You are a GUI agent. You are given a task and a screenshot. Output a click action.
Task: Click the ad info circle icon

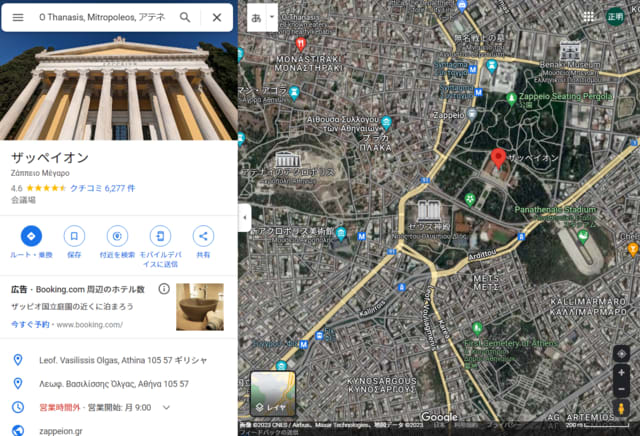point(164,289)
